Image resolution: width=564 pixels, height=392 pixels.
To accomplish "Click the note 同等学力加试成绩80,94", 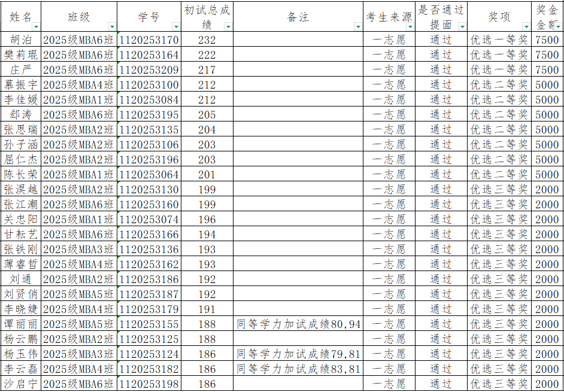I will click(298, 324).
